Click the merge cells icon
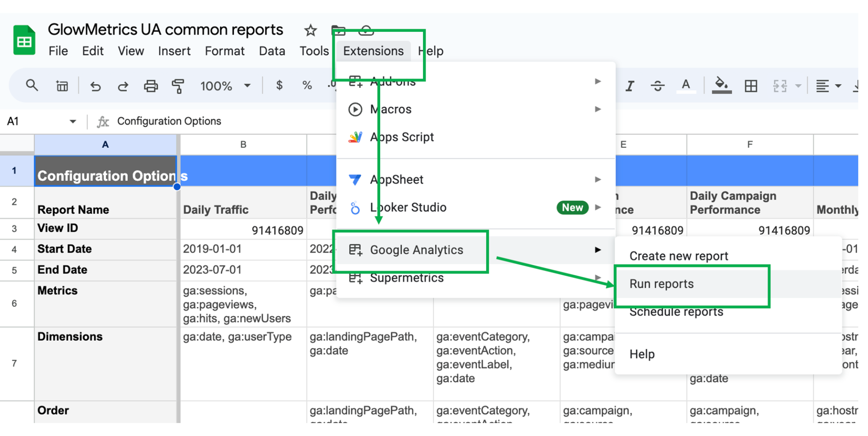 780,86
